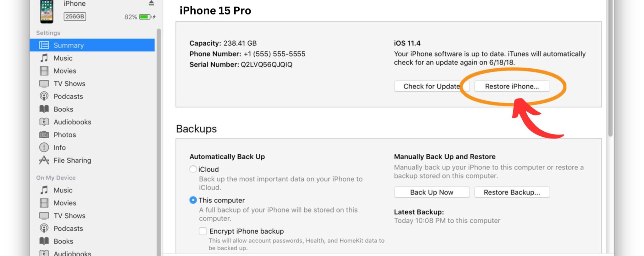Screen dimensions: 644x256
Task: Open the Movies section in sidebar
Action: click(x=44, y=71)
